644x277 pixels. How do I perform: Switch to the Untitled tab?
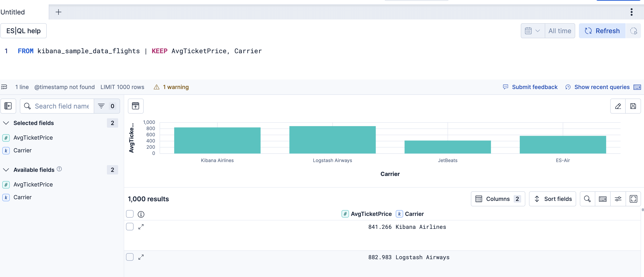(13, 12)
